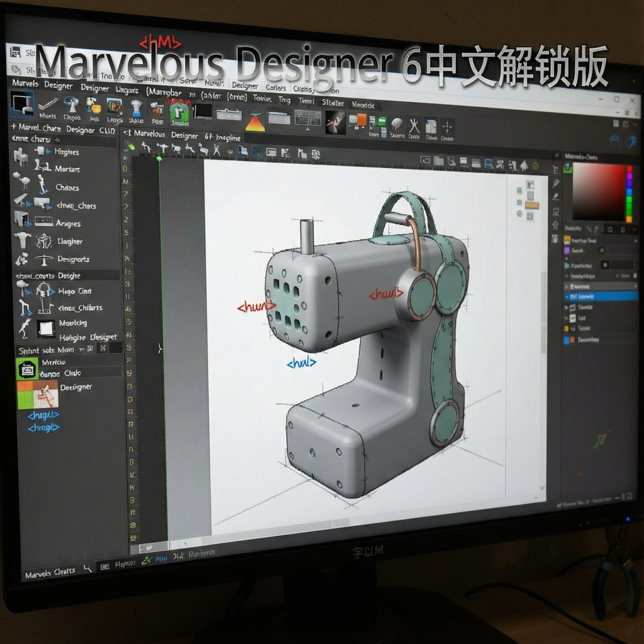
Task: Toggle the yellow square of Tarat layer
Action: click(x=567, y=328)
